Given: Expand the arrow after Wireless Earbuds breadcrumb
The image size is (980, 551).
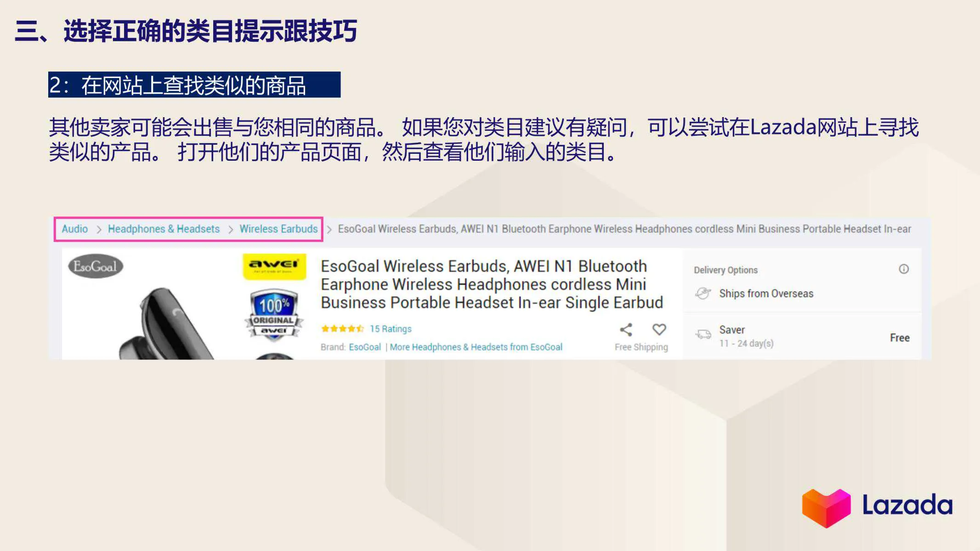Looking at the screenshot, I should [x=329, y=229].
